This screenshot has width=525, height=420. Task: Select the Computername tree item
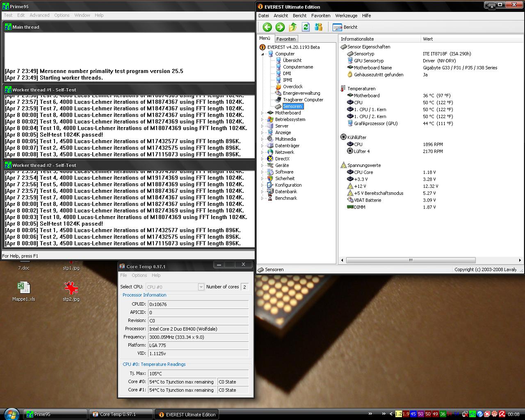pos(298,67)
